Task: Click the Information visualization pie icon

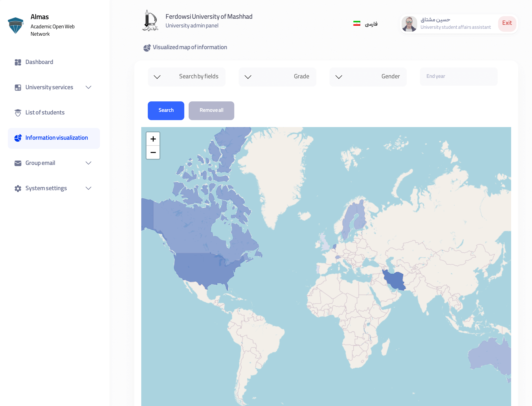Action: tap(18, 138)
